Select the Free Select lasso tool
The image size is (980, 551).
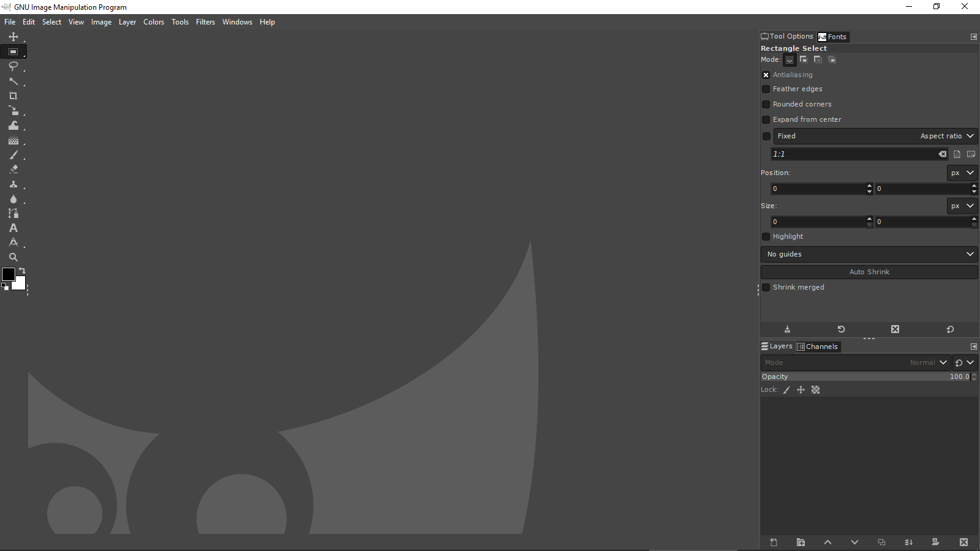[13, 66]
